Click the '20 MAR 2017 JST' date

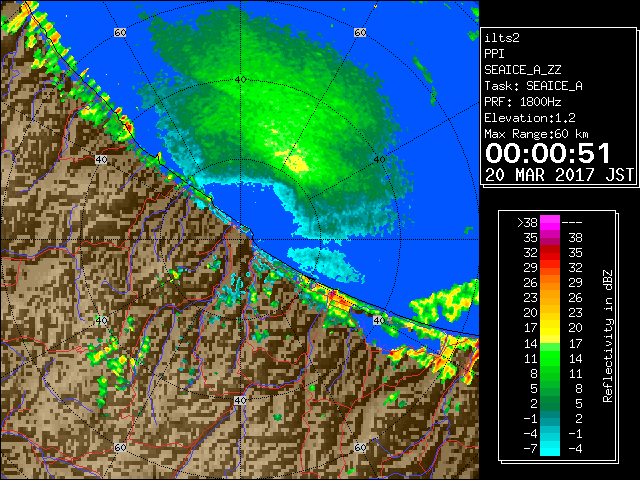click(x=559, y=175)
